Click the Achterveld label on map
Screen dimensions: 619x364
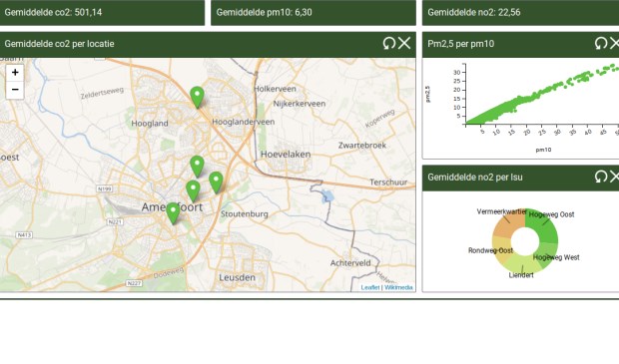350,263
